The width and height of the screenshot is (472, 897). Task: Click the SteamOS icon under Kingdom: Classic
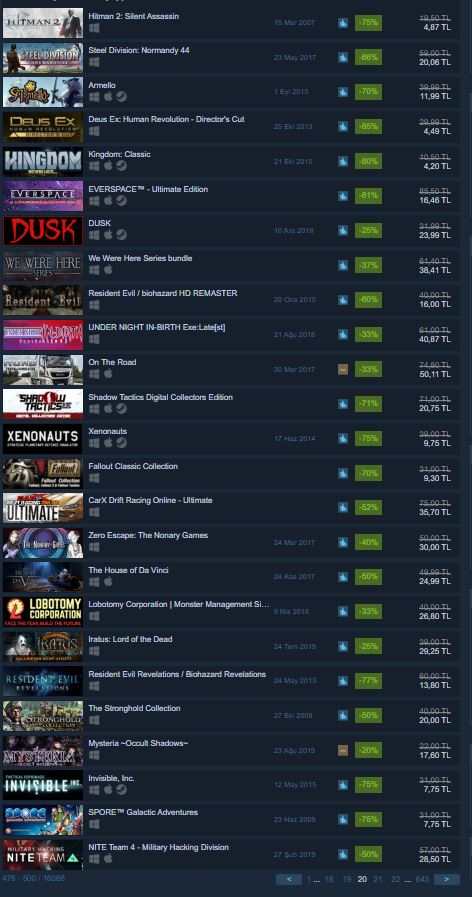121,166
